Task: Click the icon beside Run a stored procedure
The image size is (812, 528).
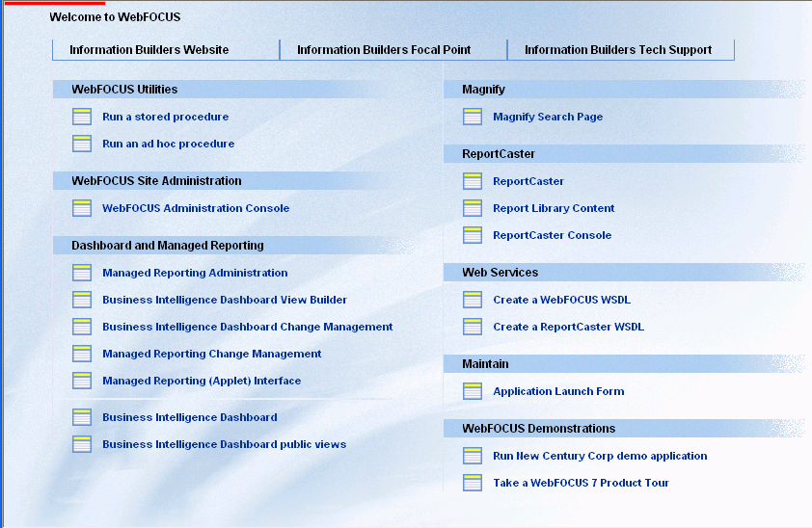Action: [82, 117]
